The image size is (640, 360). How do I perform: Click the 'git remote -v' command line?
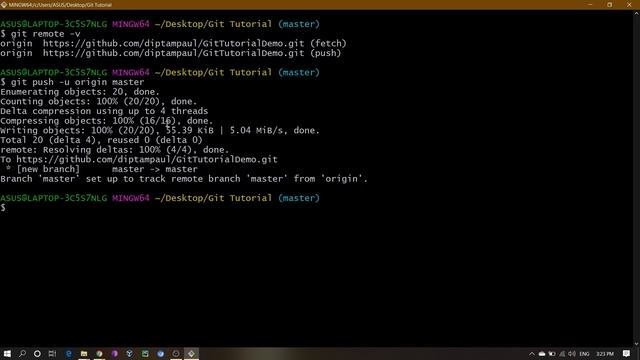tap(40, 34)
